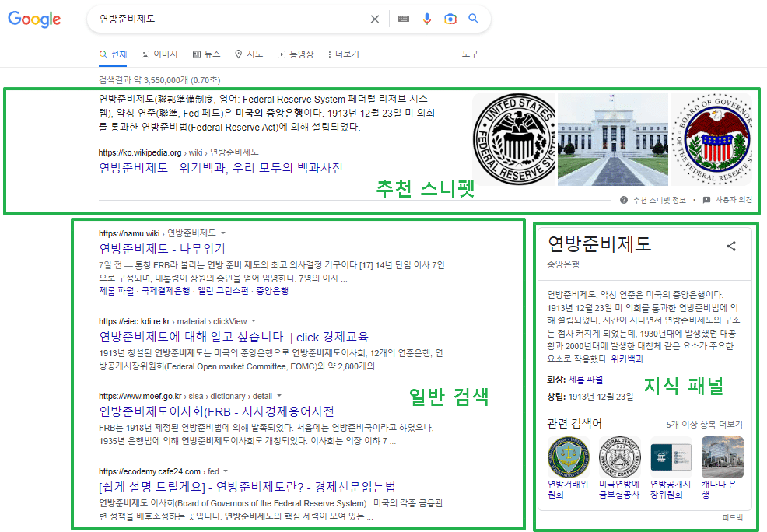Click 추천 스니펫 정보 link
The width and height of the screenshot is (767, 532).
tap(660, 200)
